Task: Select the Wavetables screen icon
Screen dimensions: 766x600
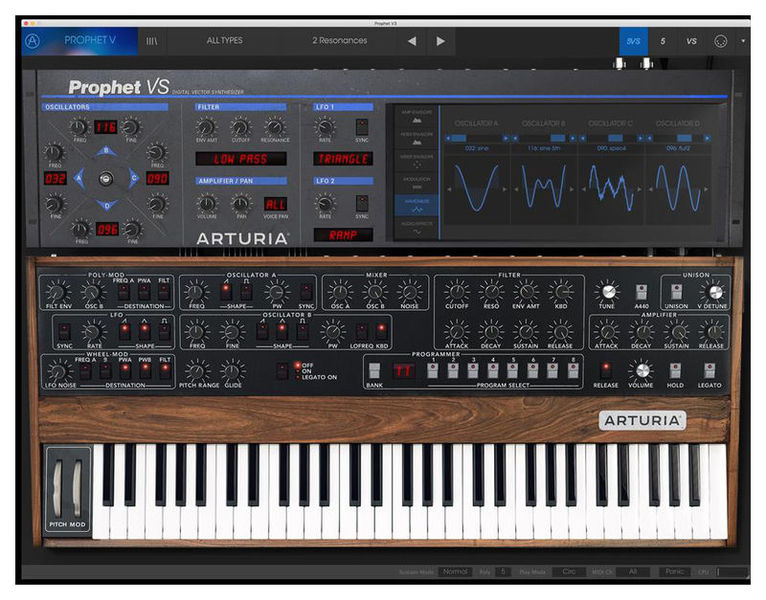Action: 417,206
